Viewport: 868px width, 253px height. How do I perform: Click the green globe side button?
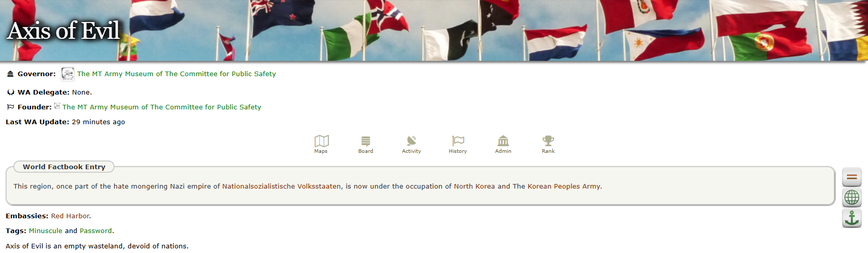pos(852,197)
